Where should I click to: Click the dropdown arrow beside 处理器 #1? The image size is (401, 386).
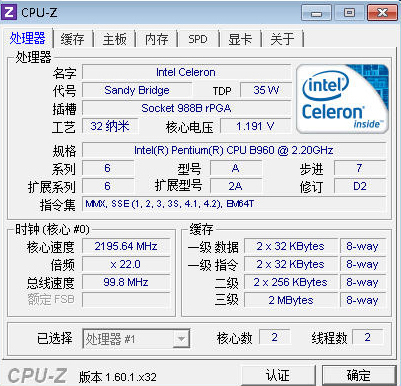point(181,339)
